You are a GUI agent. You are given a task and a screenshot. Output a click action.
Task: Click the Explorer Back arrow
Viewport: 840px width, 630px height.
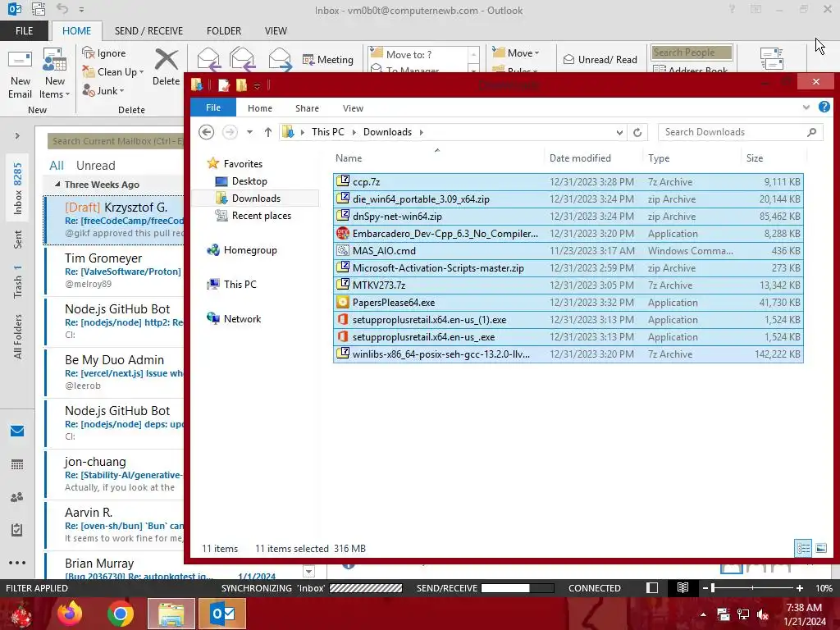[x=206, y=132]
